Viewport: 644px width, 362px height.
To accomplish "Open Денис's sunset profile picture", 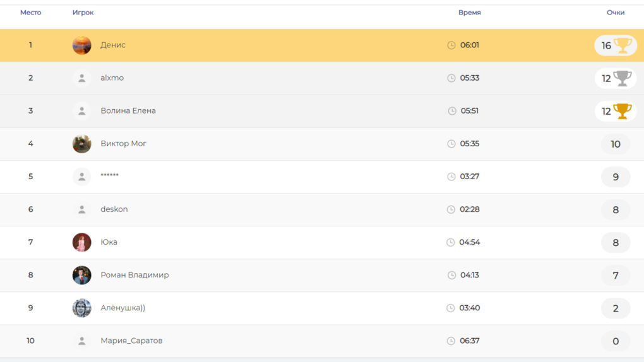I will 82,45.
